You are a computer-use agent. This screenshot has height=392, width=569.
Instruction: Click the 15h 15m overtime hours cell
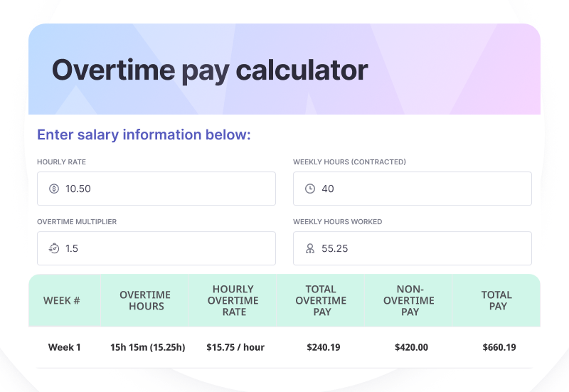click(x=147, y=347)
